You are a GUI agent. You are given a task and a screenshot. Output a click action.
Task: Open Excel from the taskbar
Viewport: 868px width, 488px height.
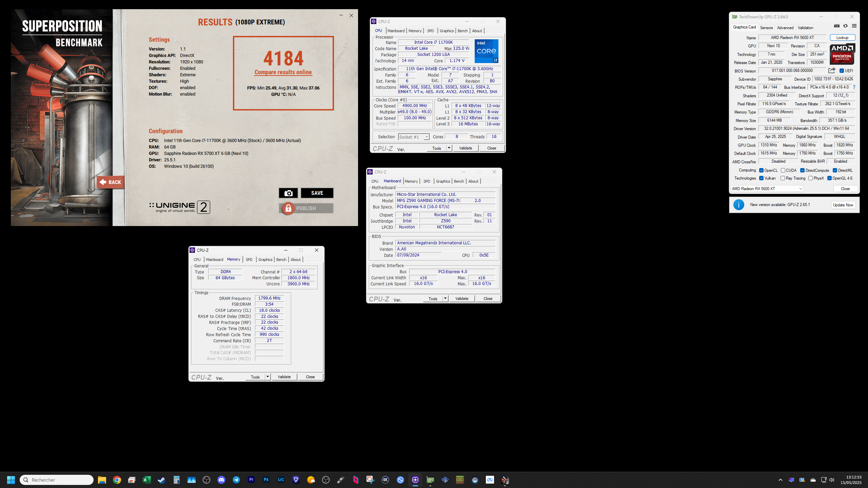(147, 480)
